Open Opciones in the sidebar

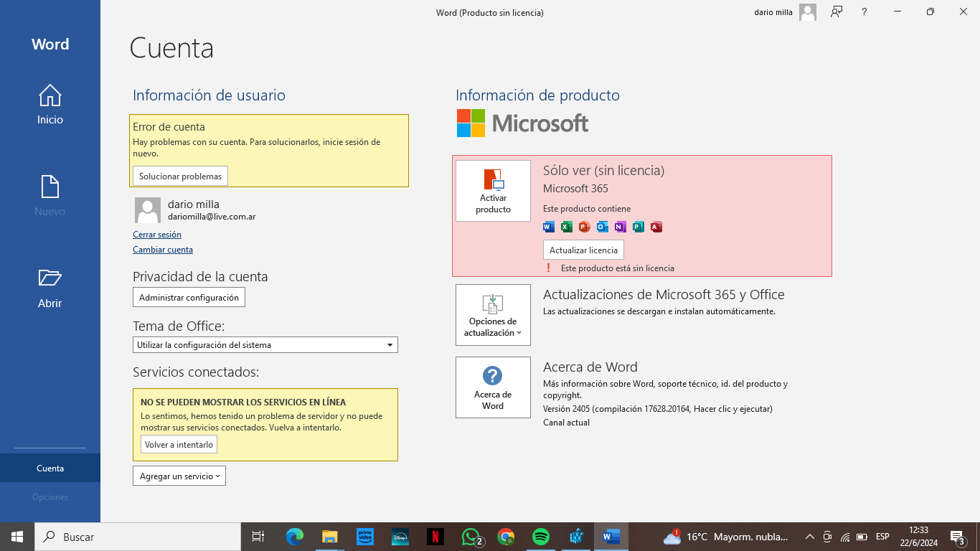pos(50,496)
